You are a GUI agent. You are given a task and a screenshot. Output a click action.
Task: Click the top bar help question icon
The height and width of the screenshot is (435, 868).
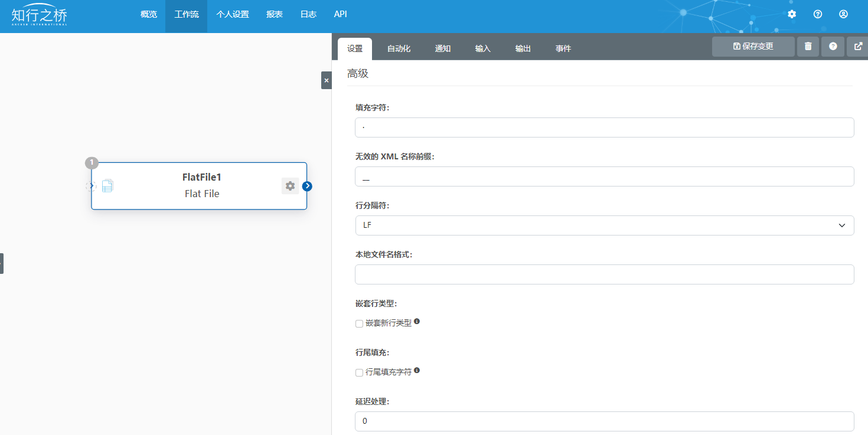[x=818, y=14]
